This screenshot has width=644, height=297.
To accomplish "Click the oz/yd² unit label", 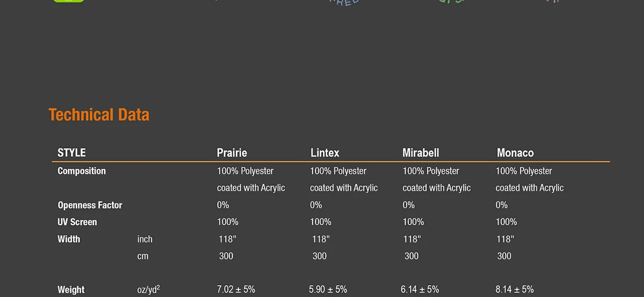I will (x=149, y=289).
